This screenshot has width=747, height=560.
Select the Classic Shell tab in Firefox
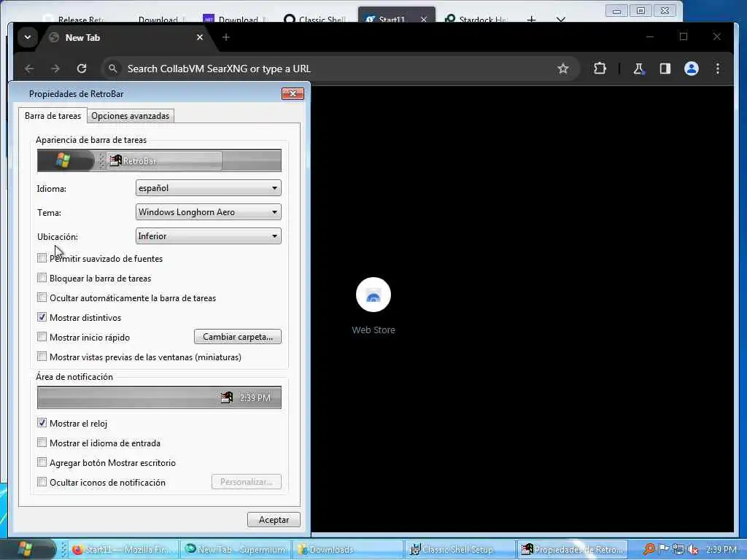point(315,20)
